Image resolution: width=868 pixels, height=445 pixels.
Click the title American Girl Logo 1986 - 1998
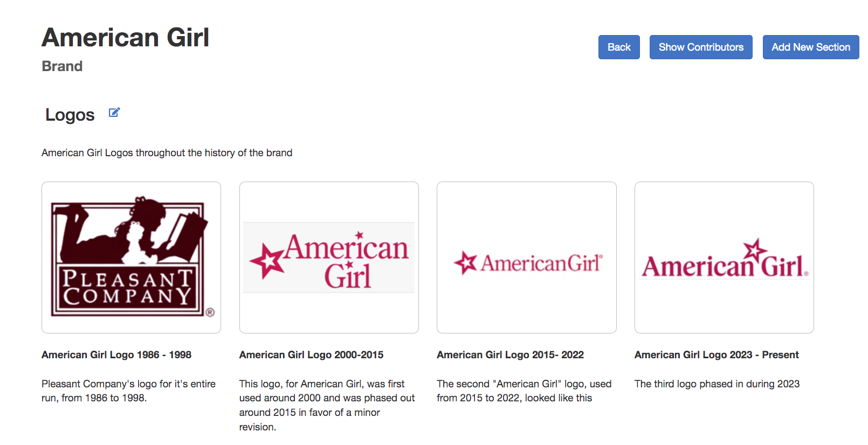point(116,355)
